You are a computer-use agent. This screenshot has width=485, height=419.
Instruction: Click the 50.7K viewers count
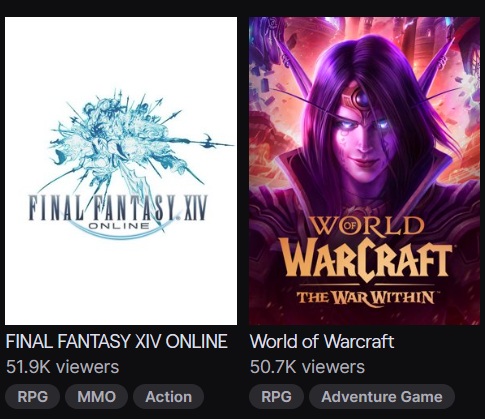pos(307,367)
